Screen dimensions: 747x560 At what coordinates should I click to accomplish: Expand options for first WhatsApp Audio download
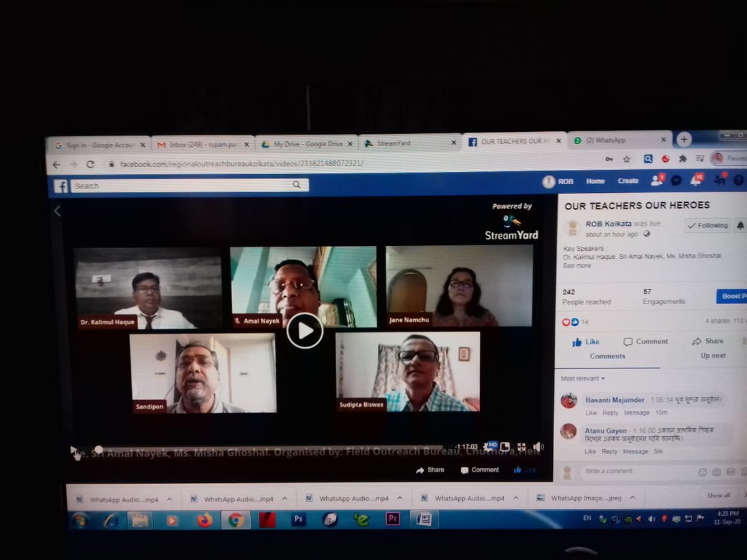coord(169,499)
